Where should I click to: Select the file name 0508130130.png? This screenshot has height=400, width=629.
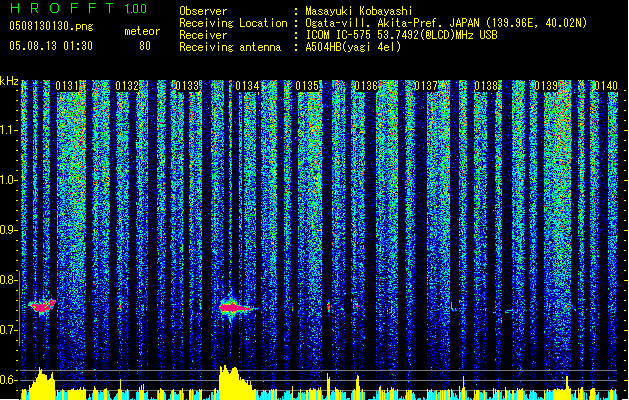[x=51, y=26]
